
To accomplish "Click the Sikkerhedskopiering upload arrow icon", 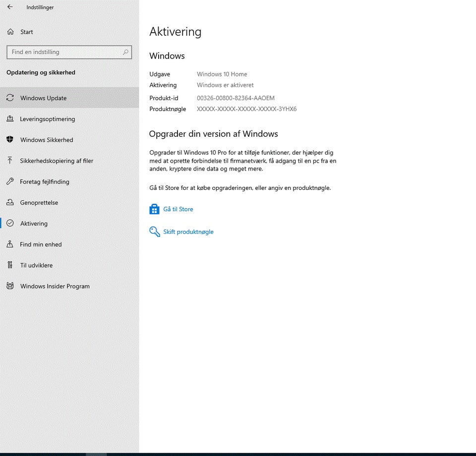I will [10, 160].
